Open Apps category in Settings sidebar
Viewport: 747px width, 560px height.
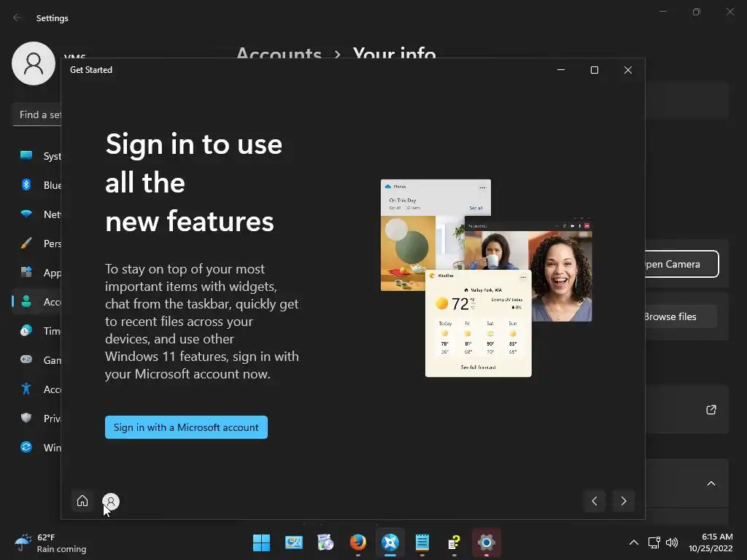[37, 273]
